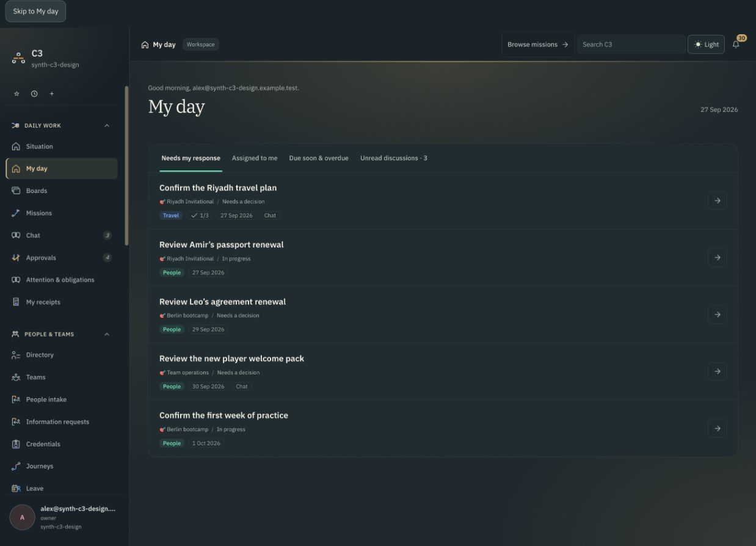The image size is (756, 546).
Task: Open My receipts in the sidebar
Action: coord(62,302)
